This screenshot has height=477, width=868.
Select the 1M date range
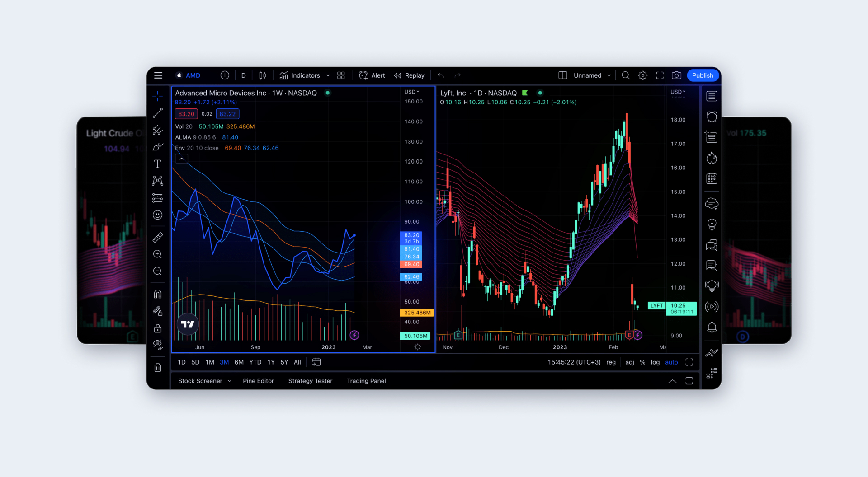point(210,362)
